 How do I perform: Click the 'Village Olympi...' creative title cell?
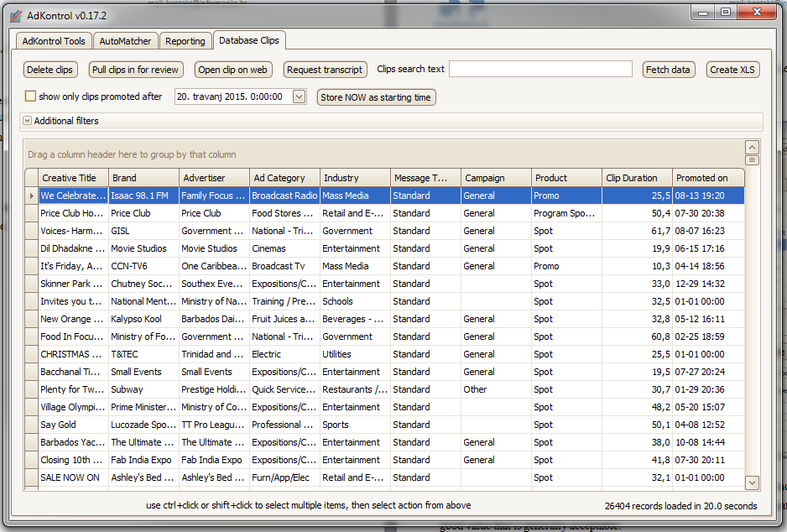click(x=73, y=407)
